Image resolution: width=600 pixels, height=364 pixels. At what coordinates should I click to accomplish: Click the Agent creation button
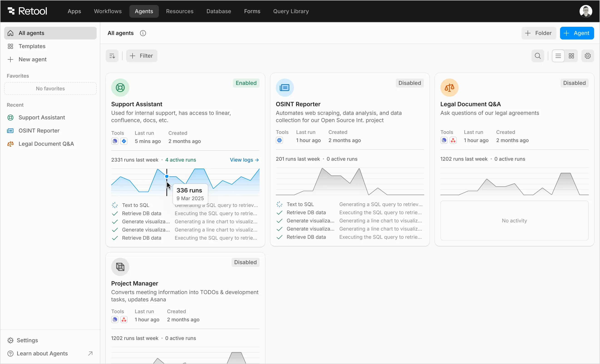point(577,33)
